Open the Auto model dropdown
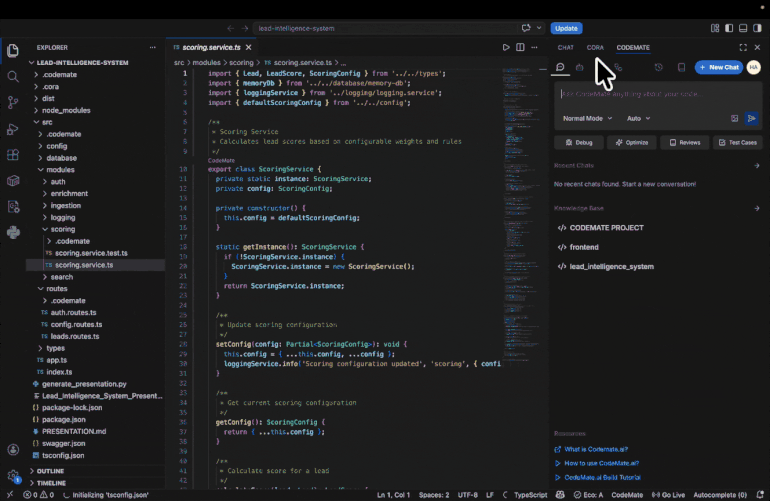 click(x=638, y=118)
